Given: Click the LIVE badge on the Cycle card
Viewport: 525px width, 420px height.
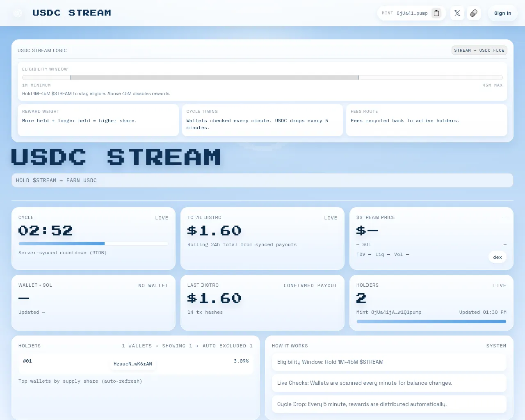Looking at the screenshot, I should (x=162, y=218).
